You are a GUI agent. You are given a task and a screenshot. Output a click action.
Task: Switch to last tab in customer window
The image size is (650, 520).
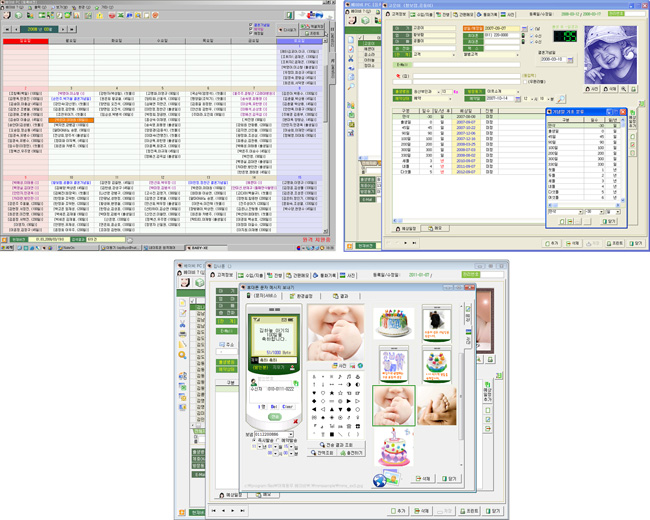pyautogui.click(x=508, y=15)
